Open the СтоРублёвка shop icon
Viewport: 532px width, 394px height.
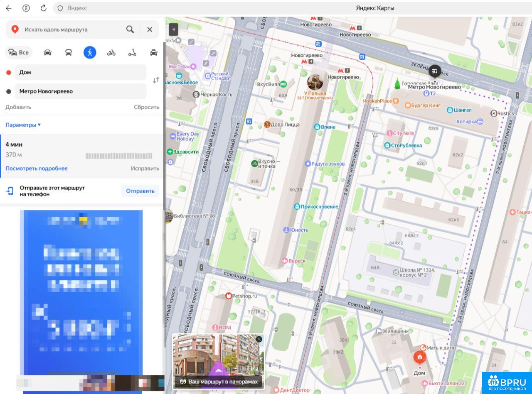[387, 145]
